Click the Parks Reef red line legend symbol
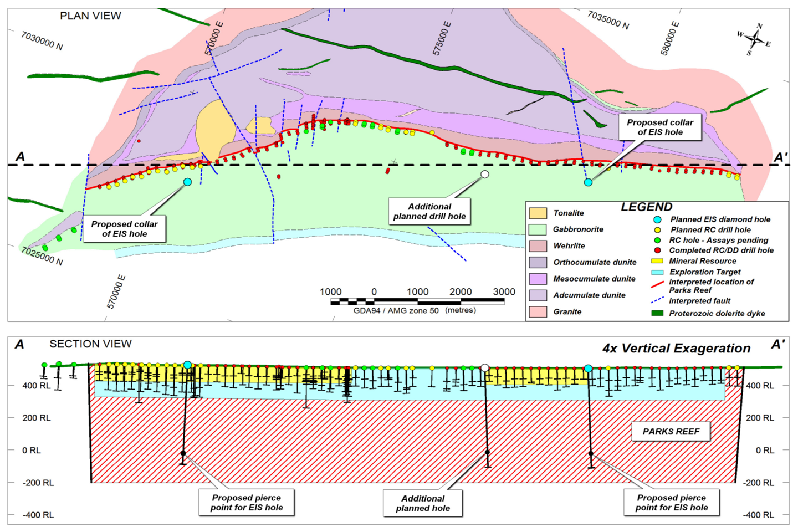The height and width of the screenshot is (532, 798). pos(657,285)
